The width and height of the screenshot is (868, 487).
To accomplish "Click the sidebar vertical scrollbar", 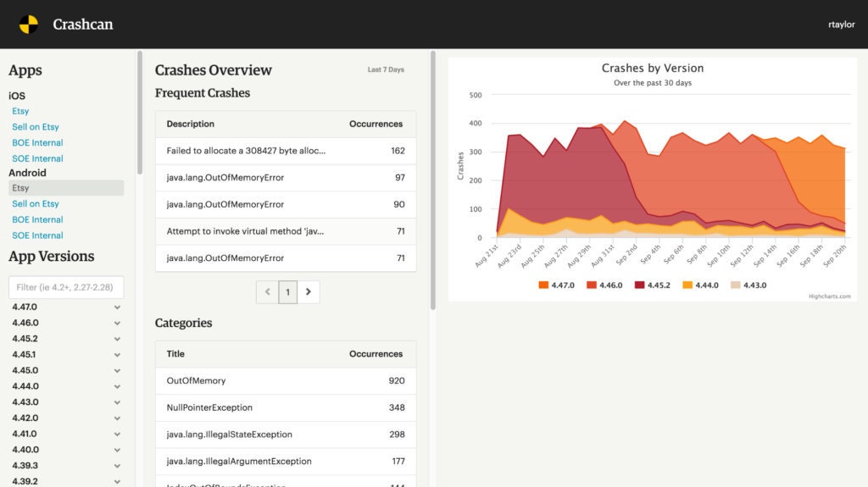I will click(x=140, y=113).
